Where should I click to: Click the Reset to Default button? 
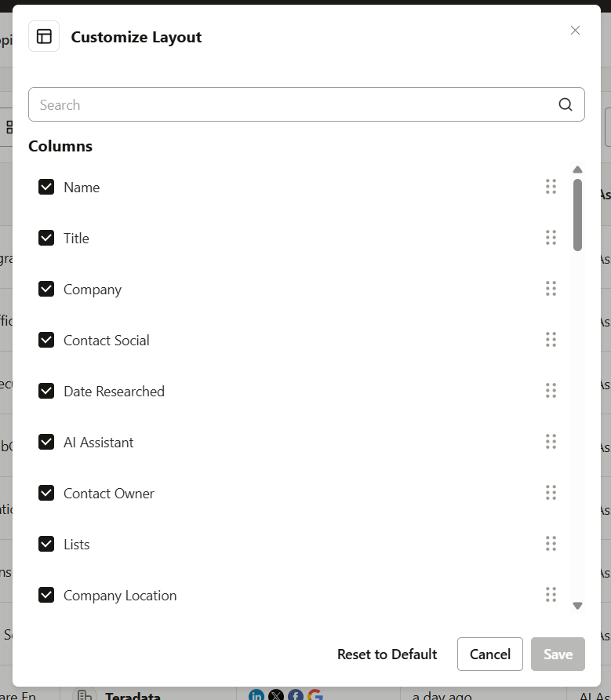click(x=387, y=654)
